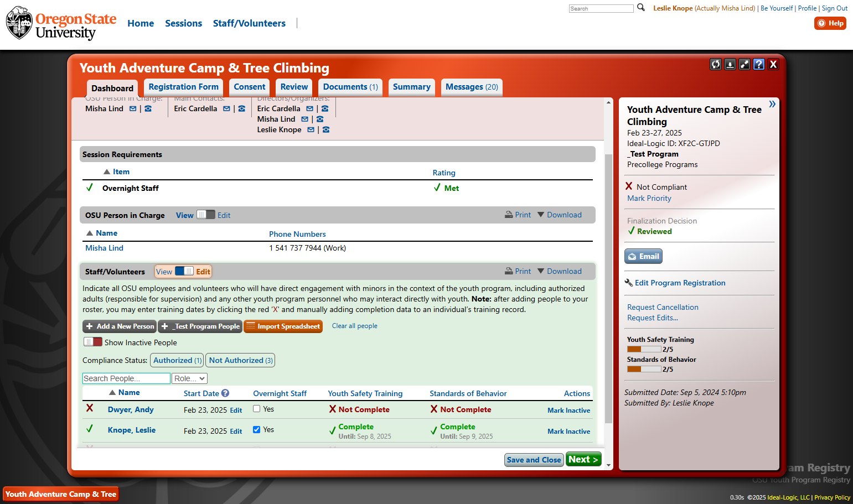853x504 pixels.
Task: Click Start Date help question icon
Action: tap(225, 393)
